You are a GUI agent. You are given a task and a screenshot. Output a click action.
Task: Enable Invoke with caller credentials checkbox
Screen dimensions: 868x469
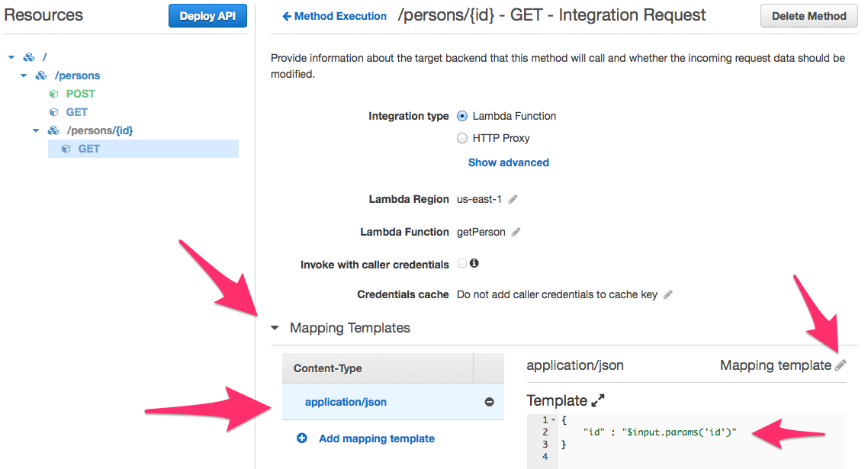click(461, 263)
